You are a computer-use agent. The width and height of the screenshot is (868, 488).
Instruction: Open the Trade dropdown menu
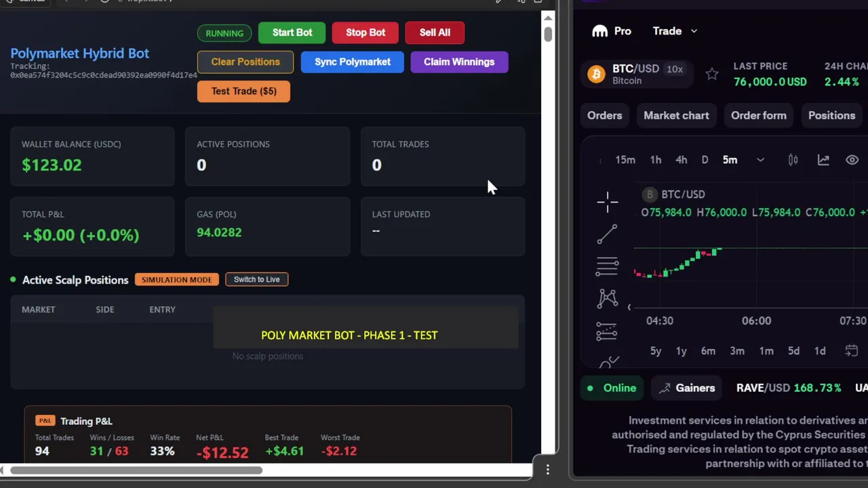pyautogui.click(x=675, y=31)
